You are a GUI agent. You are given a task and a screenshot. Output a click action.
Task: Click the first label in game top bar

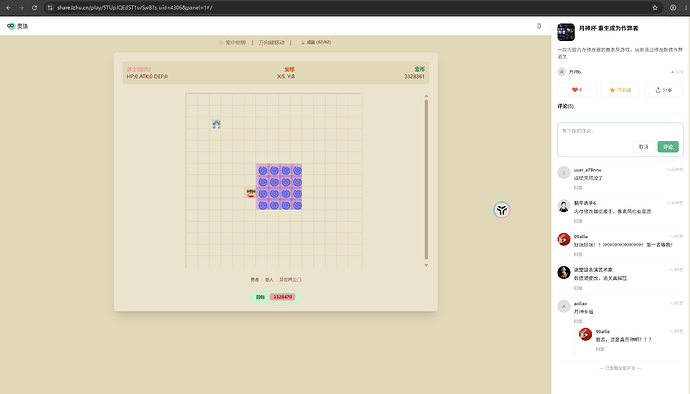click(233, 43)
